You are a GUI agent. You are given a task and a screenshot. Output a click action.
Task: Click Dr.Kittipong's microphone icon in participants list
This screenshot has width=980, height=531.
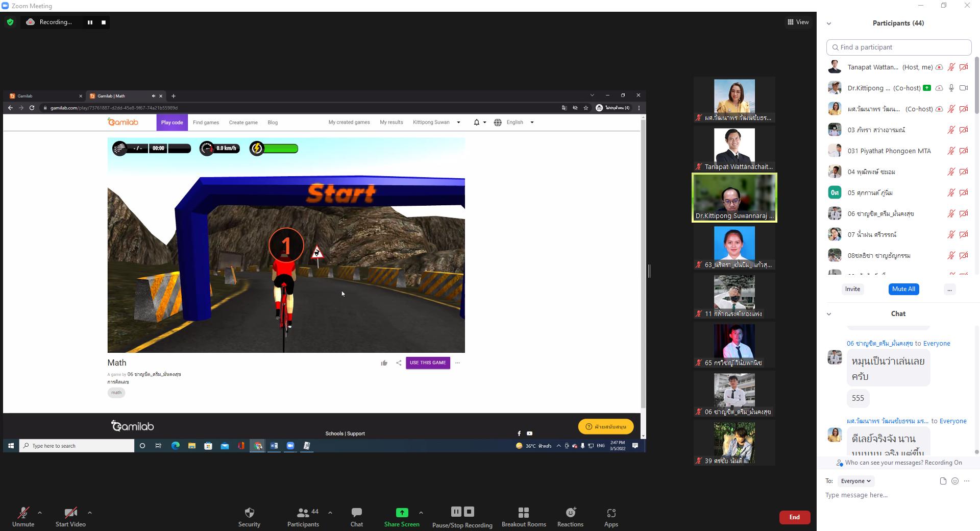(x=951, y=88)
